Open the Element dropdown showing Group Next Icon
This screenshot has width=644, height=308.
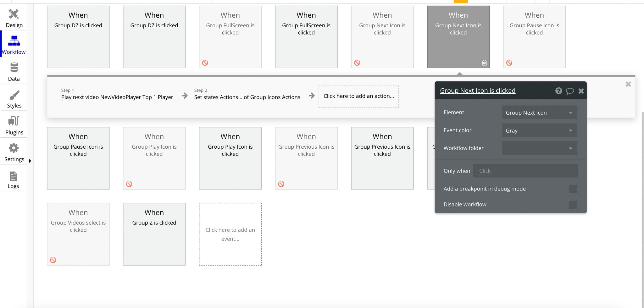pos(540,113)
